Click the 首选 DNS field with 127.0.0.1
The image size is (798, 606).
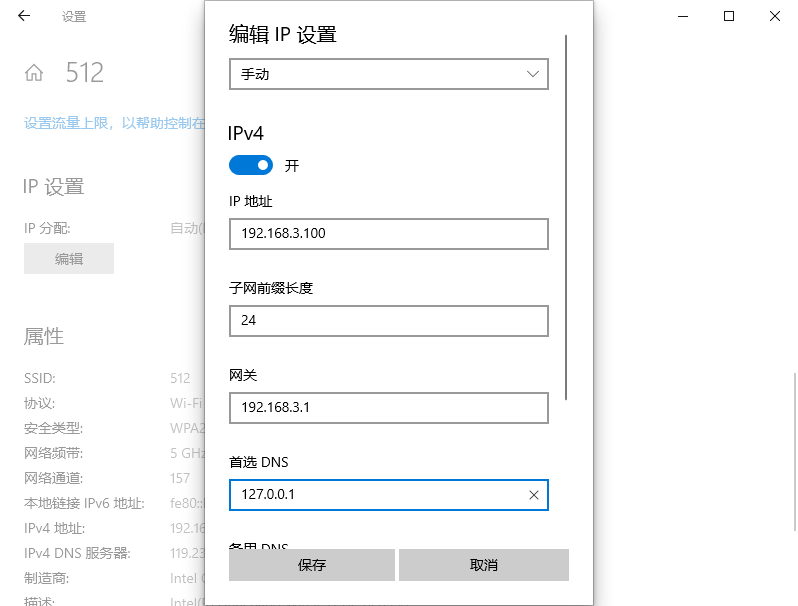tap(389, 495)
